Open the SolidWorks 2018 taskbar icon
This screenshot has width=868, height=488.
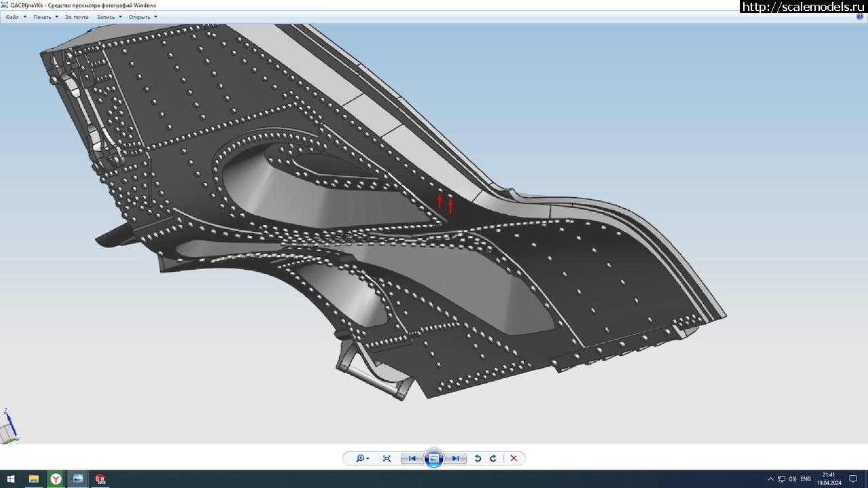click(100, 479)
